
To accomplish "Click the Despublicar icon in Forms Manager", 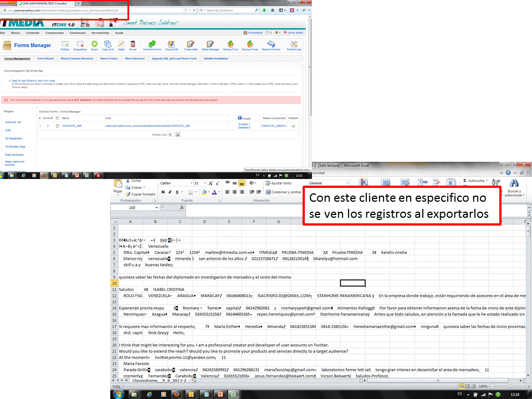I will 80,45.
